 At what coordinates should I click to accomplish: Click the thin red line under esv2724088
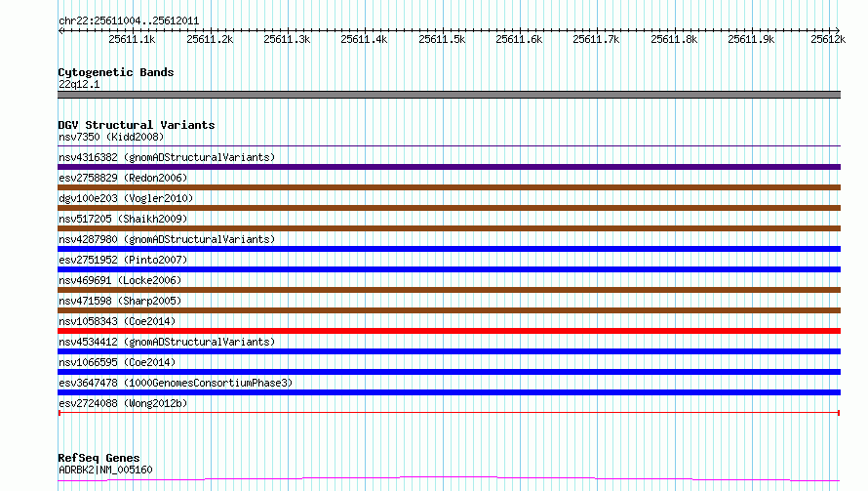point(449,413)
